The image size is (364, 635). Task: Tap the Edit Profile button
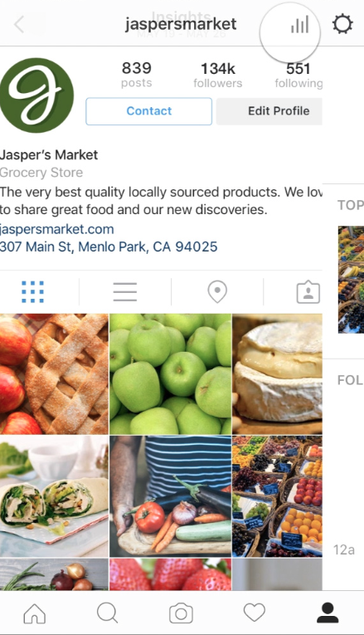(x=269, y=111)
